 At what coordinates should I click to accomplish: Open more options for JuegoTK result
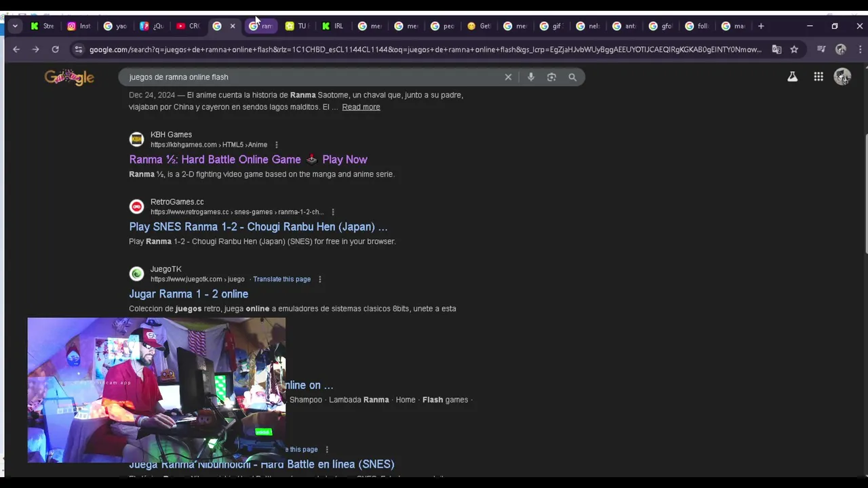tap(319, 279)
